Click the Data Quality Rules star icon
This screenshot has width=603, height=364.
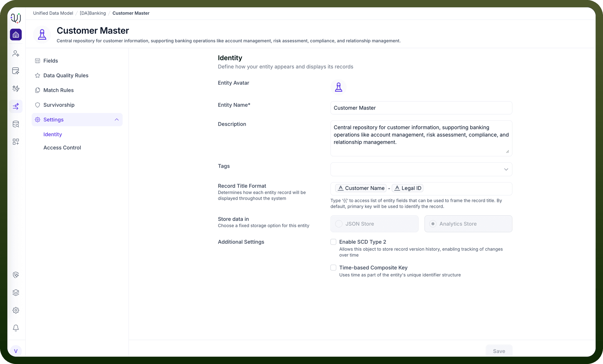click(37, 75)
